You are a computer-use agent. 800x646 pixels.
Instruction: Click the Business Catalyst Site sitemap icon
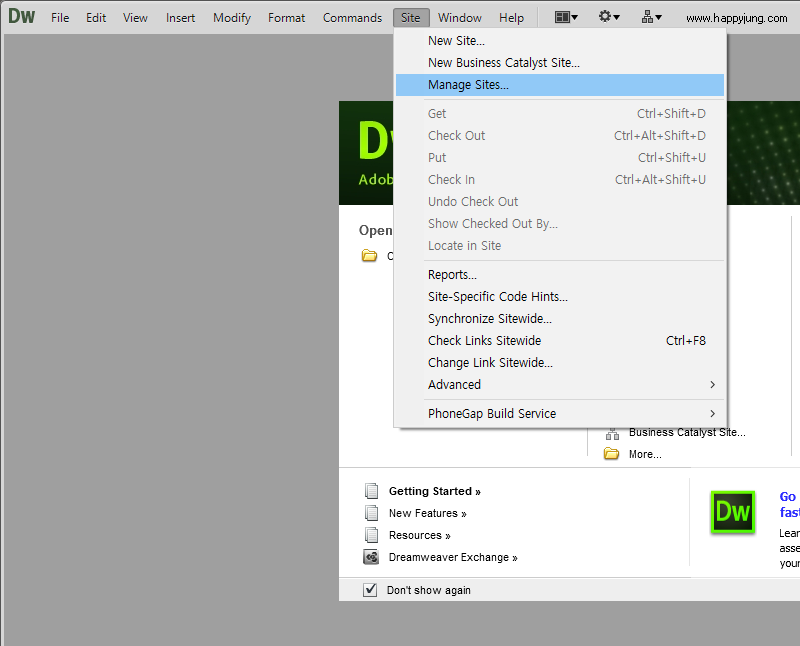[612, 433]
